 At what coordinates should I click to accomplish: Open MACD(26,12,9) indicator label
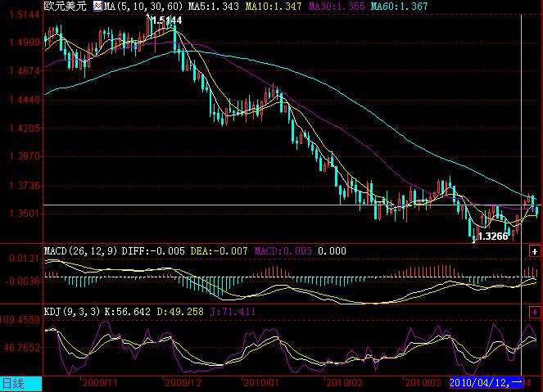[81, 251]
